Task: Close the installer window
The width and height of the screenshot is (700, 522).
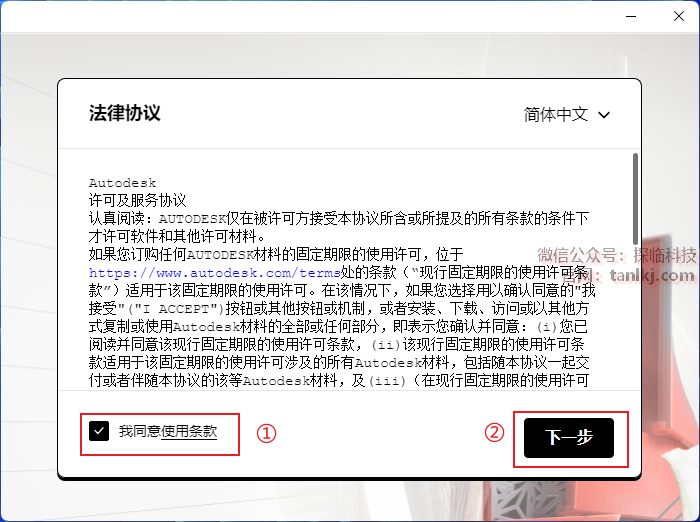Action: pos(679,17)
